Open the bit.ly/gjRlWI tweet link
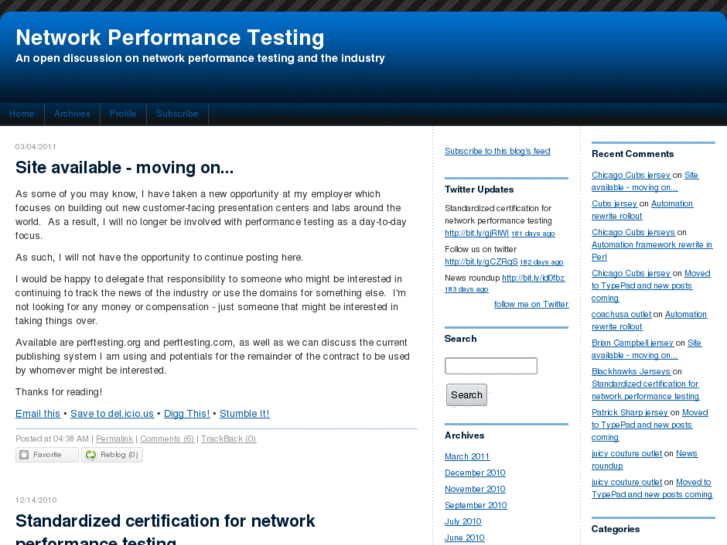Image resolution: width=727 pixels, height=545 pixels. point(477,233)
